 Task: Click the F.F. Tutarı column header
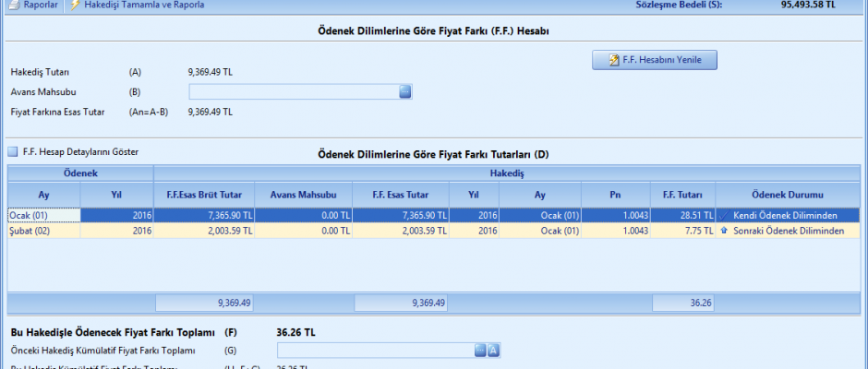pyautogui.click(x=683, y=196)
